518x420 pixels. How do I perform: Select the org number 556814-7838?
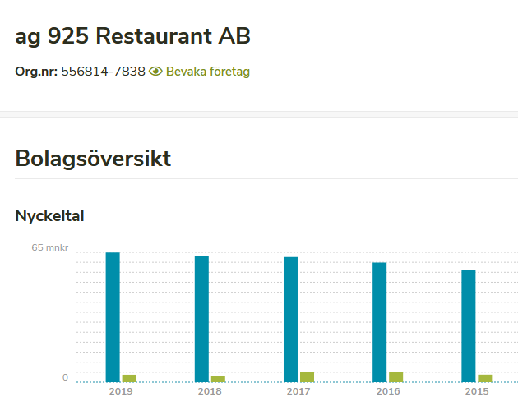coord(103,72)
